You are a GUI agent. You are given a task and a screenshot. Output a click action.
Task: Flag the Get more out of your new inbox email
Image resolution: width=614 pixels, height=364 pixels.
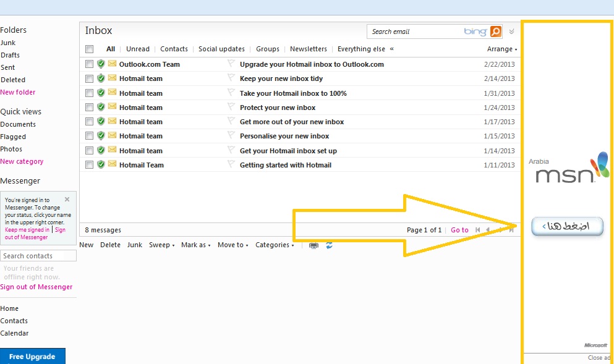pyautogui.click(x=231, y=121)
